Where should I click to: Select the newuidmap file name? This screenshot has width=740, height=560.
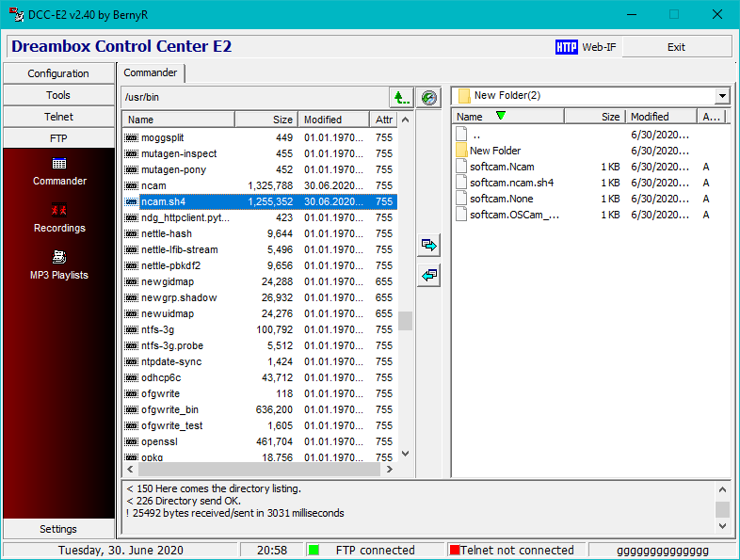click(168, 313)
